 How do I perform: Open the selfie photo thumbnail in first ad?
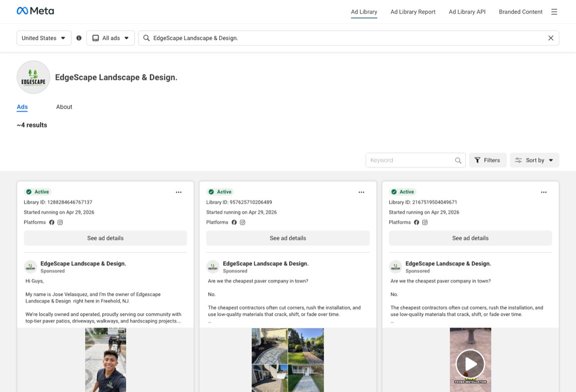tap(106, 359)
